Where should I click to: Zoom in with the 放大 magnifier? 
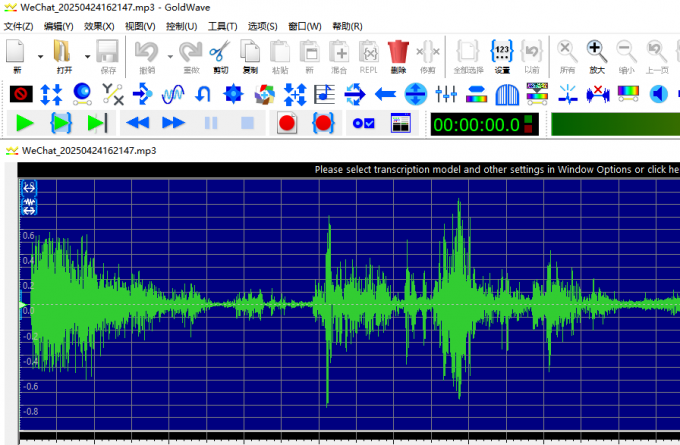click(x=597, y=52)
